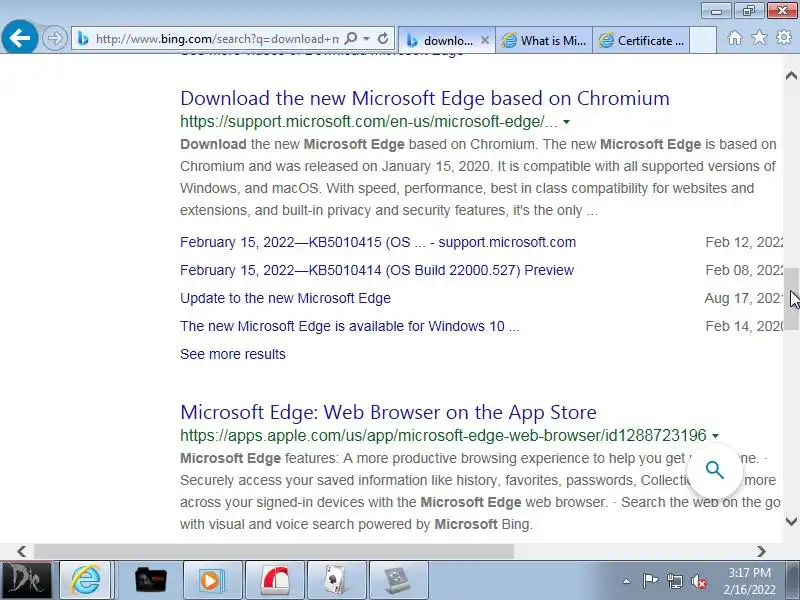Click the horizontal scrollbar thumb
This screenshot has height=600, width=800.
pyautogui.click(x=273, y=551)
